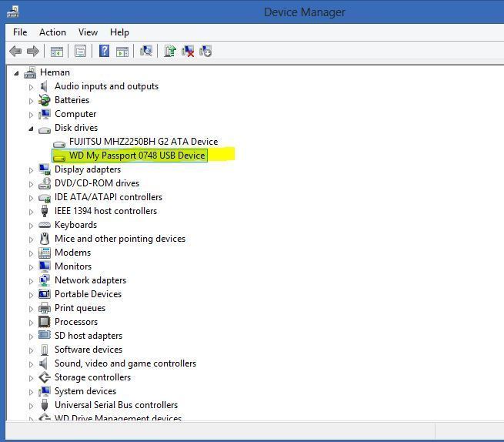The width and height of the screenshot is (504, 442).
Task: Expand the Display adapters node
Action: 31,170
